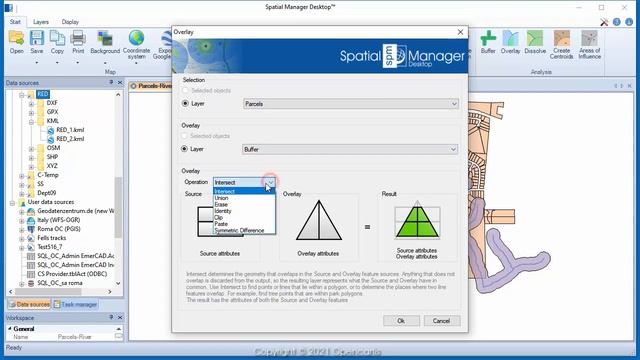This screenshot has width=640, height=360.
Task: Select the Layer radio under Overlay
Action: click(184, 149)
